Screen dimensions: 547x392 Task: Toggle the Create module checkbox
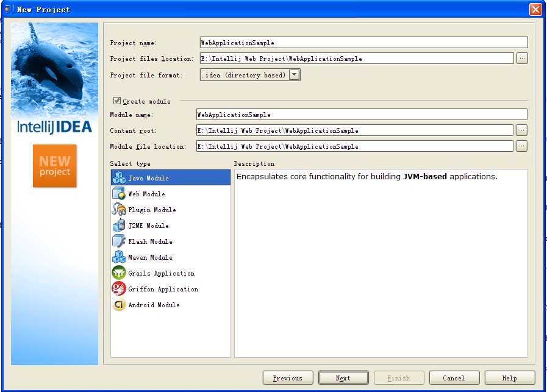116,101
